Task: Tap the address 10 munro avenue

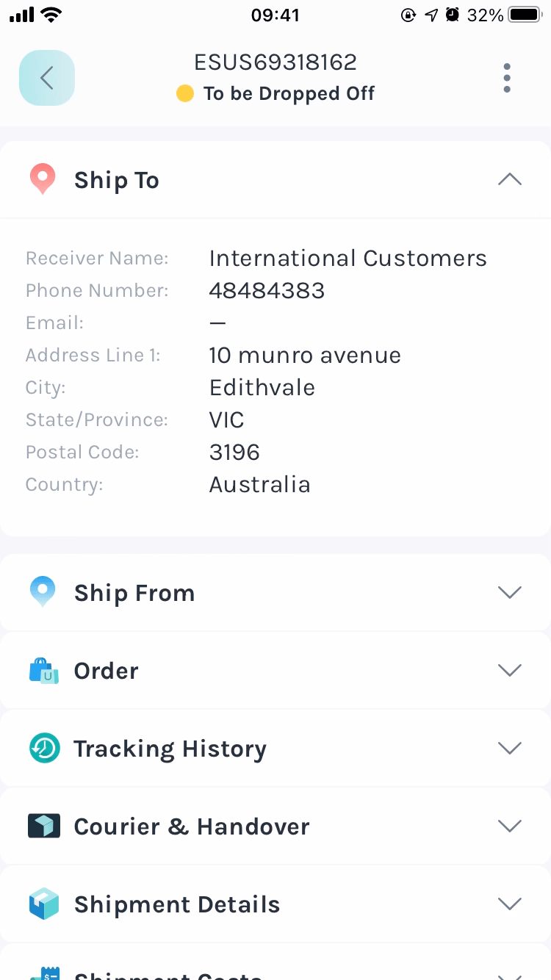Action: pyautogui.click(x=305, y=356)
